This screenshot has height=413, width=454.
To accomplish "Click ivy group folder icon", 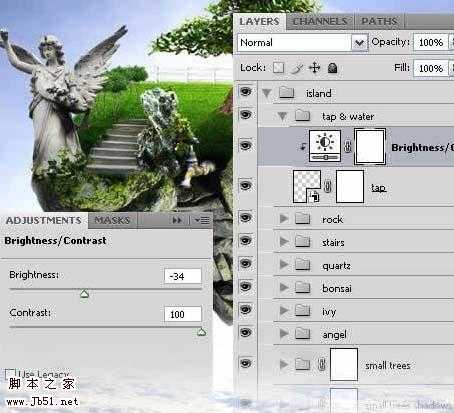I will [302, 310].
